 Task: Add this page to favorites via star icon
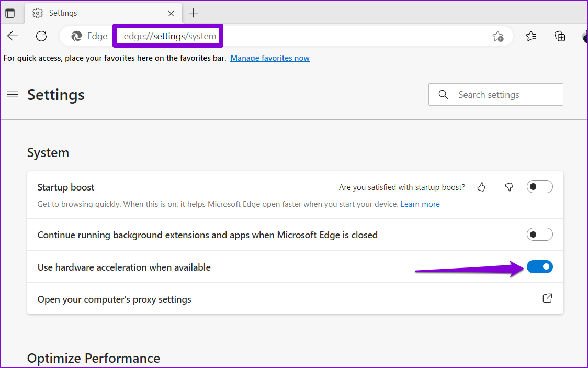click(x=498, y=36)
